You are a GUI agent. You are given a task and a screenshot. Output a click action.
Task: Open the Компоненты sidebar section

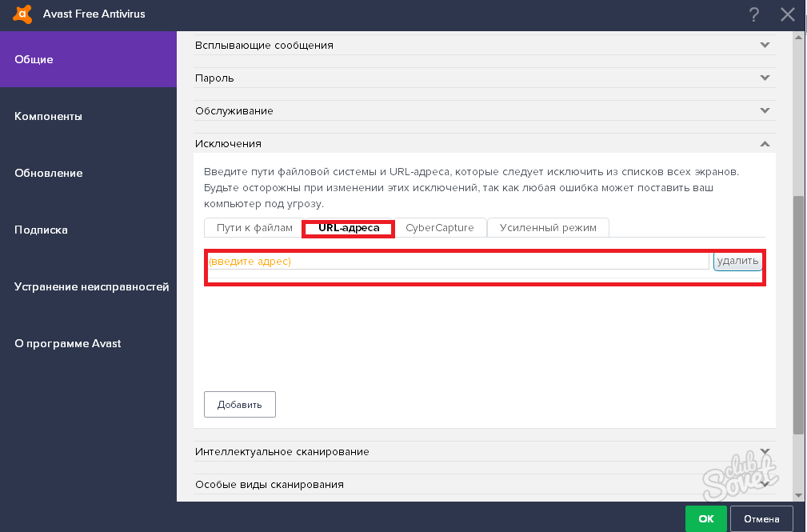coord(49,117)
